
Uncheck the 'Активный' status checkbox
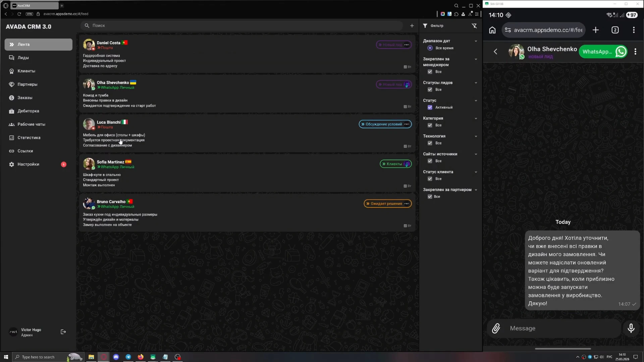430,108
